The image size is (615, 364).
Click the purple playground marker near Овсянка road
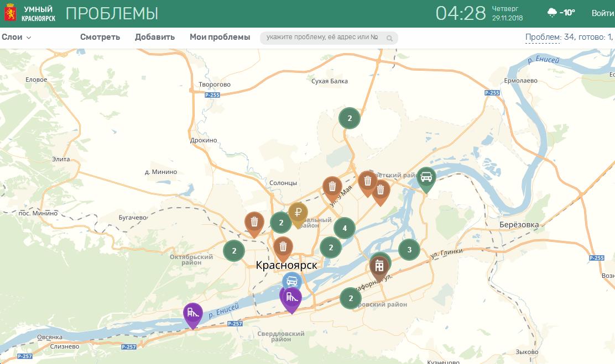tap(192, 314)
